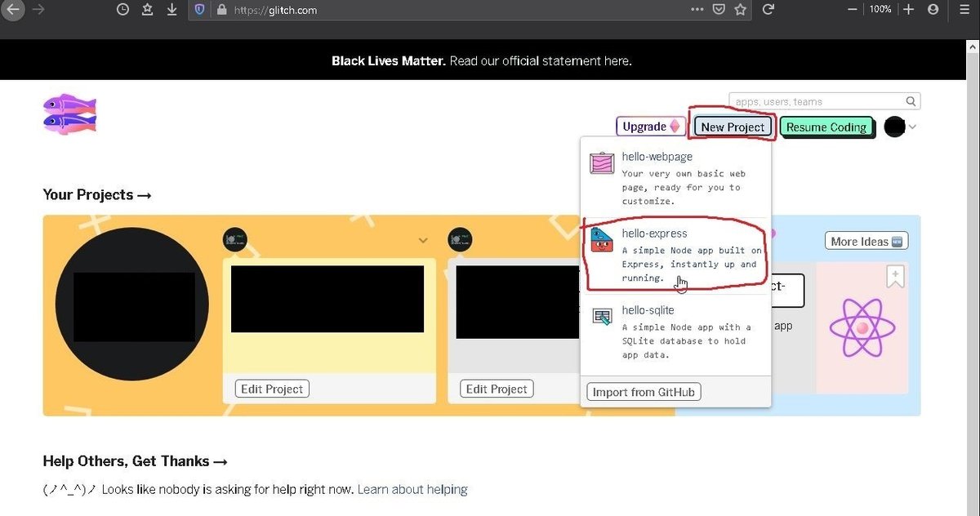Reload the page with the refresh icon
The height and width of the screenshot is (516, 980).
[x=768, y=10]
